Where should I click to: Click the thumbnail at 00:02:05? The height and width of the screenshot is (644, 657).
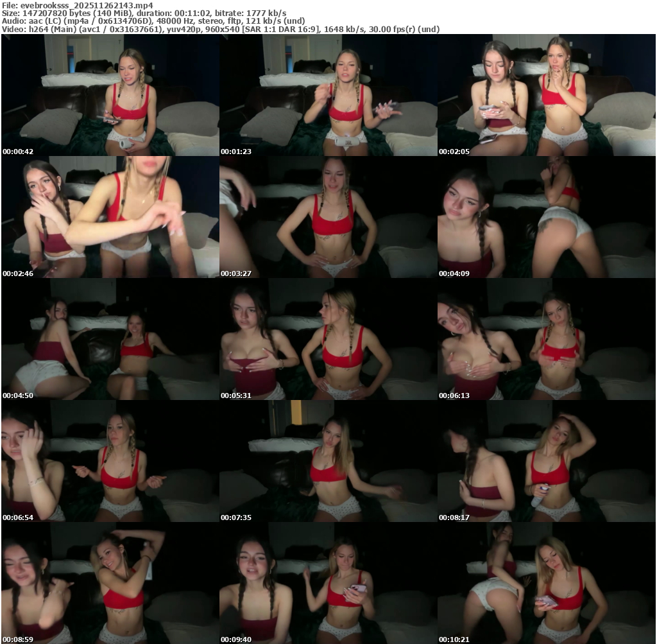click(546, 95)
